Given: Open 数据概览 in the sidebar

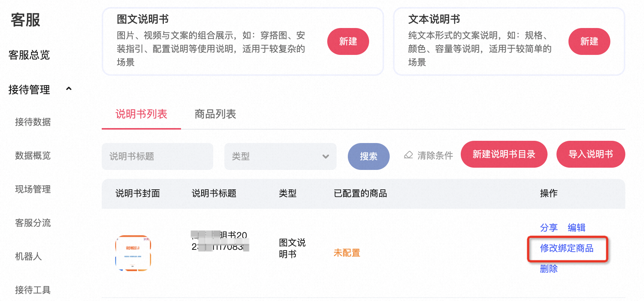Looking at the screenshot, I should 33,156.
